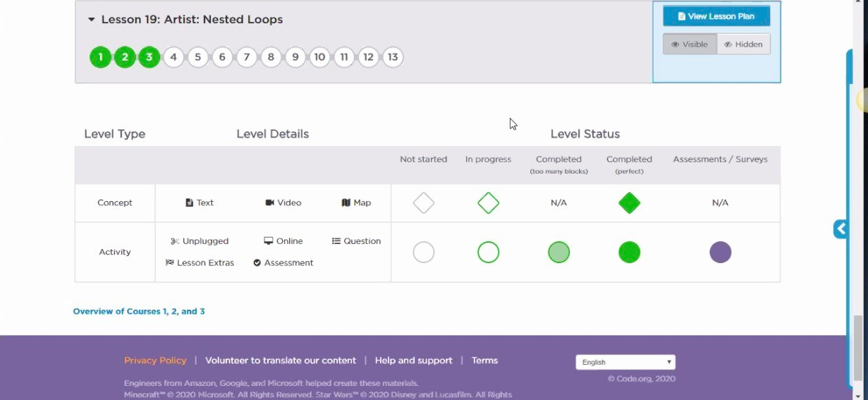Open Help and support link
This screenshot has width=868, height=400.
pos(413,360)
